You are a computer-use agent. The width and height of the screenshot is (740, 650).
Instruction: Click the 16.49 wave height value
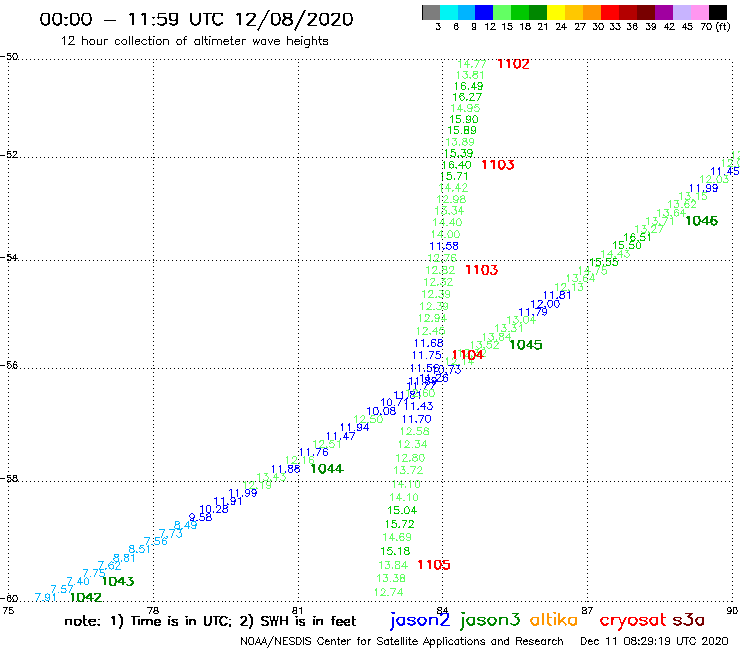coord(468,86)
